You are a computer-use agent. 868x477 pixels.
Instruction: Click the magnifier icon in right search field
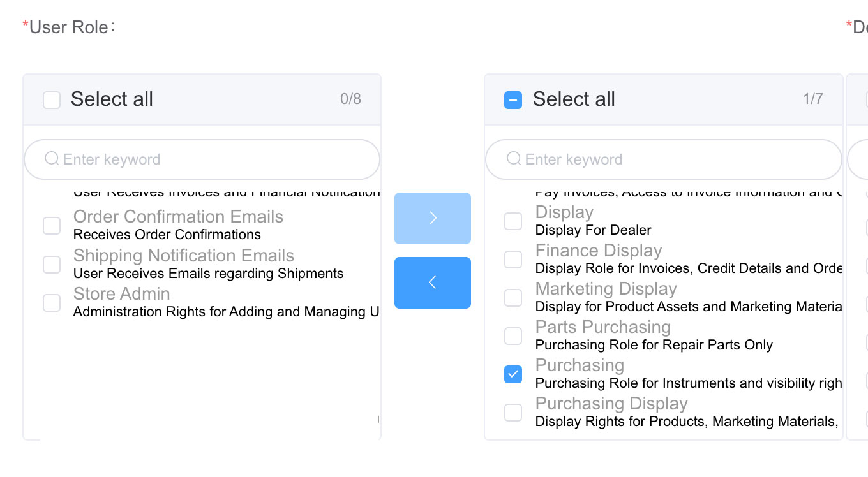[x=514, y=159]
